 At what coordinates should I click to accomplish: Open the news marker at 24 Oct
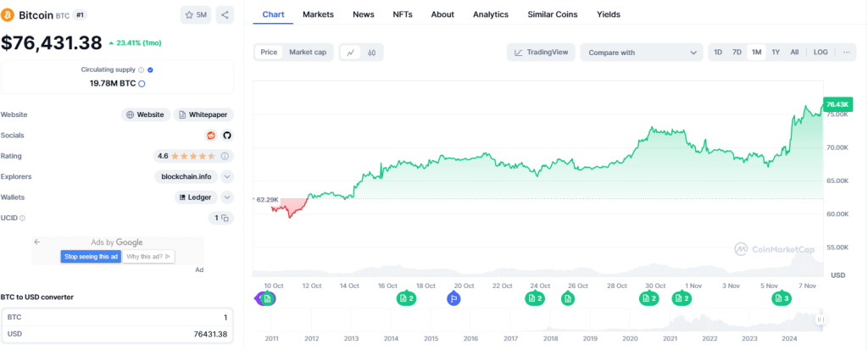535,299
